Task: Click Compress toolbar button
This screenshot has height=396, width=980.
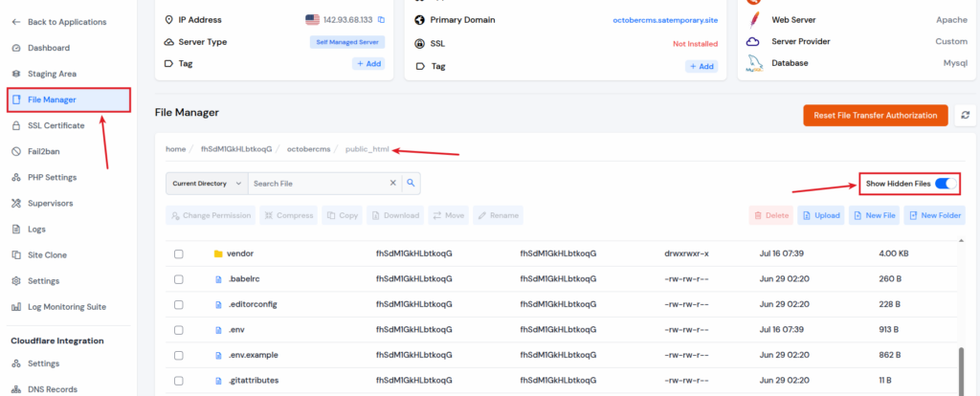Action: click(289, 215)
